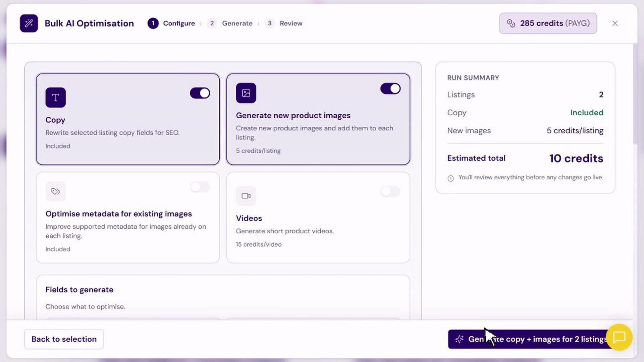Viewport: 644px width, 362px height.
Task: Click the Bulk AI Optimisation magic wand icon
Action: tap(29, 23)
